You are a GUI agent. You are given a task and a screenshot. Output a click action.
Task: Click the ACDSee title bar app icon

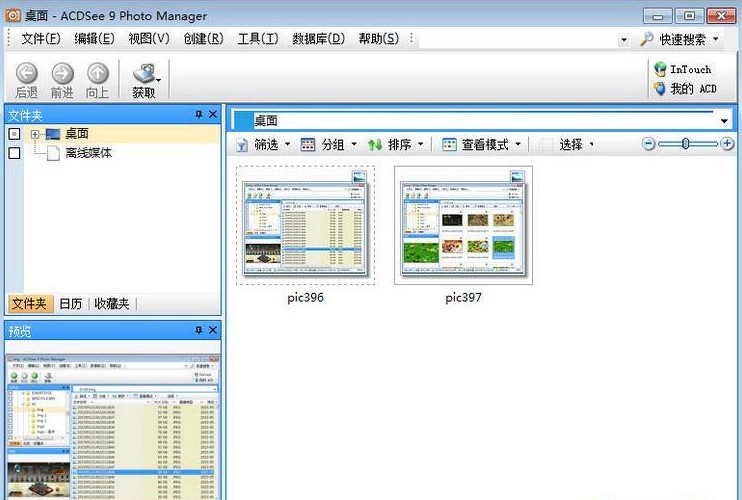13,15
